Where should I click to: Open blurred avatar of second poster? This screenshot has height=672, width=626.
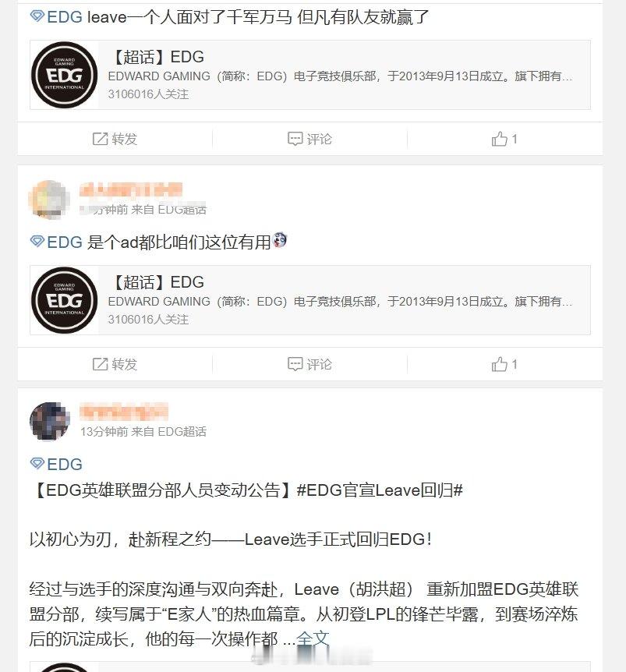point(49,200)
